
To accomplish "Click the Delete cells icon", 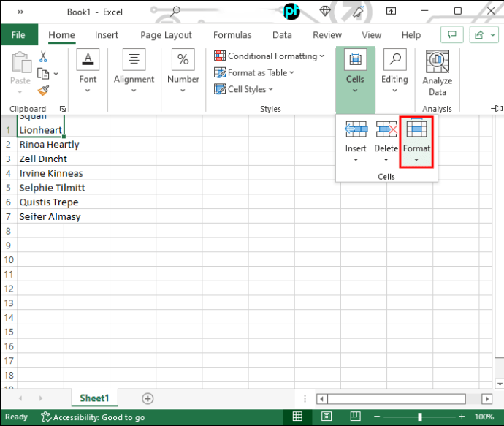I will (386, 129).
